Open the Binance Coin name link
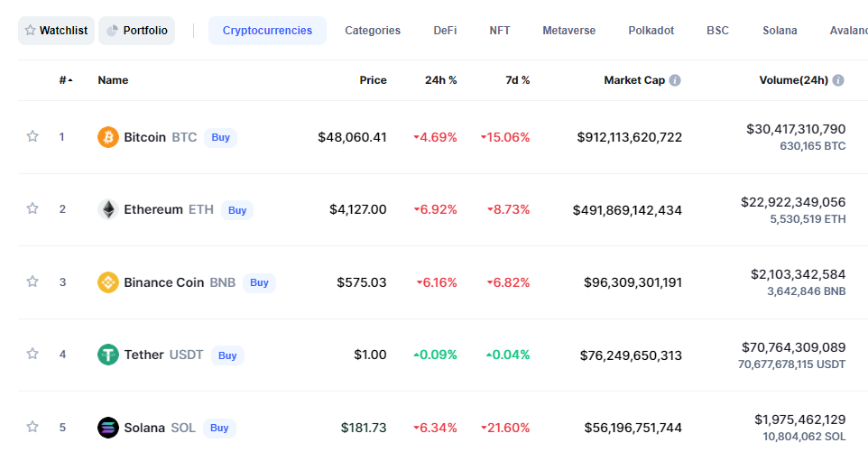 (x=164, y=282)
